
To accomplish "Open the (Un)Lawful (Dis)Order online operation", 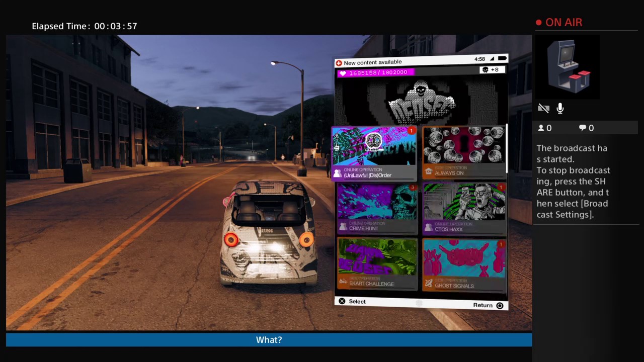I will (x=374, y=153).
